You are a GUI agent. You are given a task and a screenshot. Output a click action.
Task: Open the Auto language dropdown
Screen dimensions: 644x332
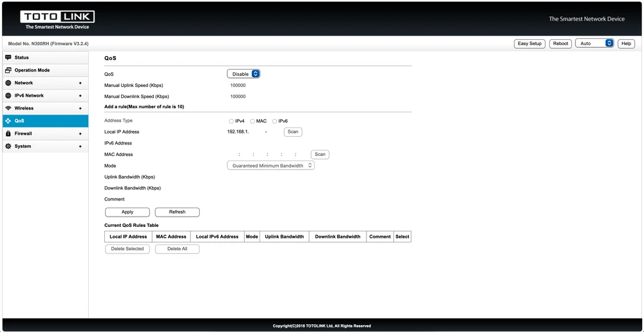point(594,43)
